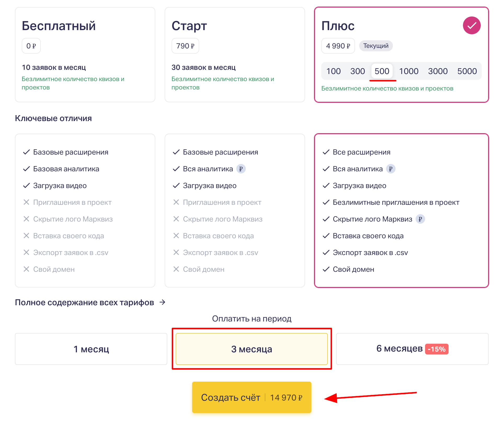Image resolution: width=504 pixels, height=424 pixels.
Task: Click arrow icon after Полное содержание всех тарифов
Action: [x=163, y=302]
